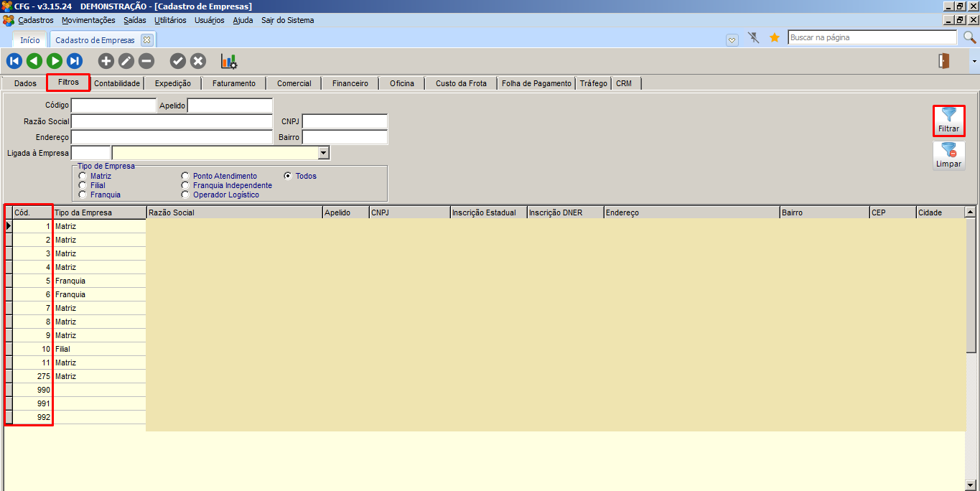This screenshot has height=491, width=980.
Task: Open the tab list dropdown chevron
Action: (x=732, y=40)
